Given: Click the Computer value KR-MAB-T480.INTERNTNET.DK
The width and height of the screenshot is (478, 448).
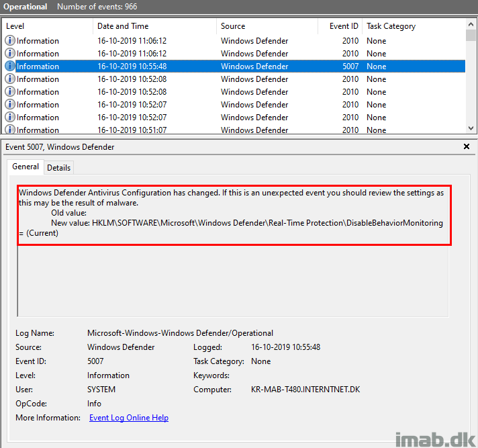Looking at the screenshot, I should (305, 390).
